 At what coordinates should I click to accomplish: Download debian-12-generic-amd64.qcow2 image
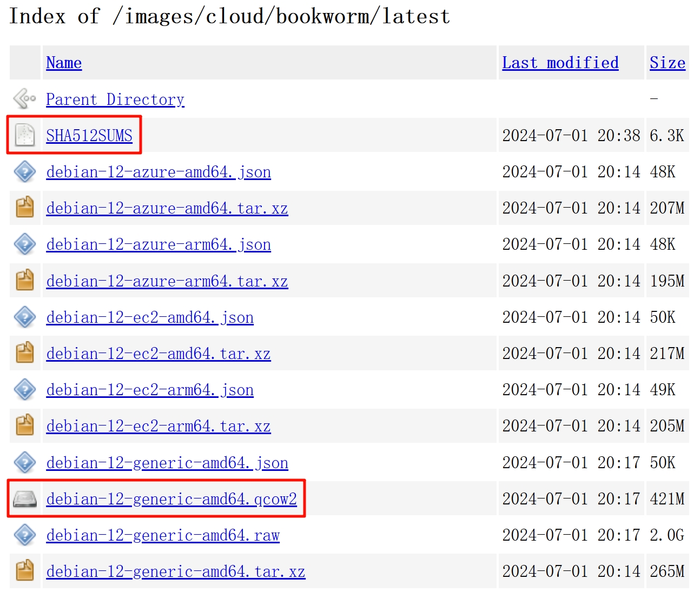click(x=171, y=499)
